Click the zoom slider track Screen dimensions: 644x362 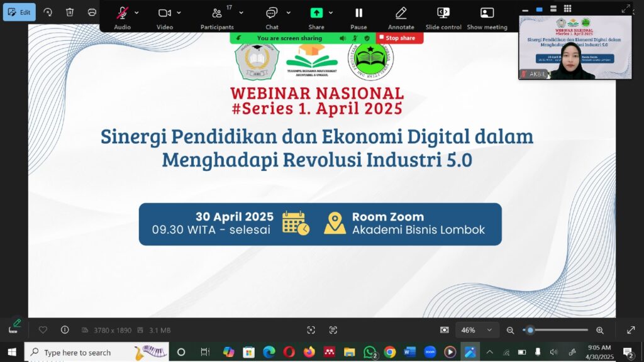555,329
